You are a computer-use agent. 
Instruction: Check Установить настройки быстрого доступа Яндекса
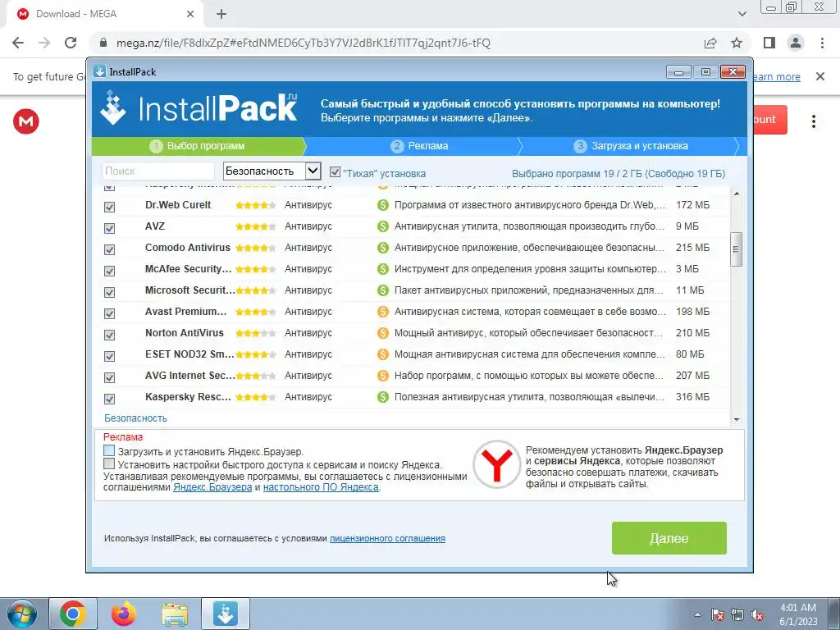coord(109,463)
